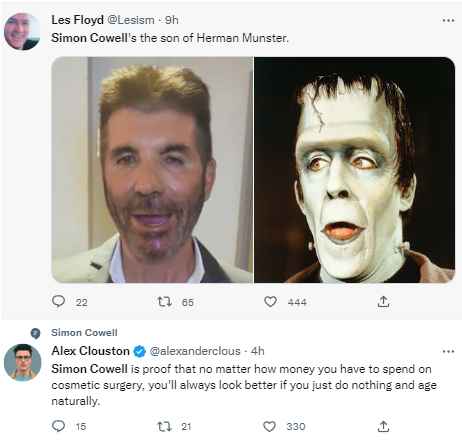View the Herman Munster photo
Viewport: 462px width, 443px height.
pyautogui.click(x=355, y=170)
